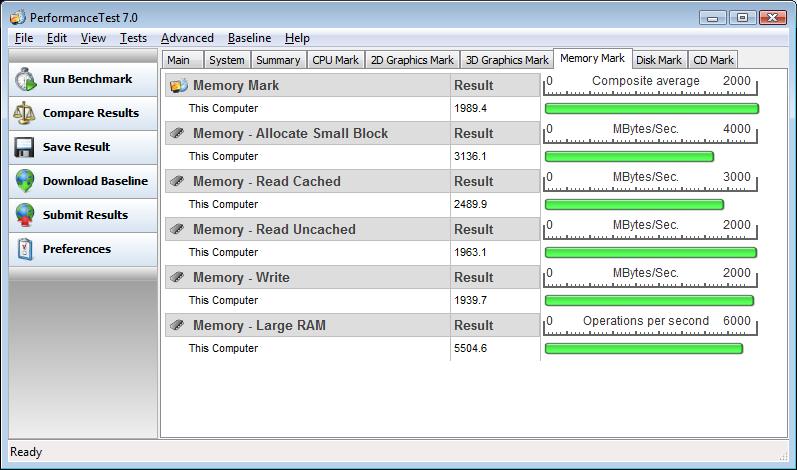This screenshot has width=797, height=470.
Task: Click the Run Benchmark button label
Action: 87,79
